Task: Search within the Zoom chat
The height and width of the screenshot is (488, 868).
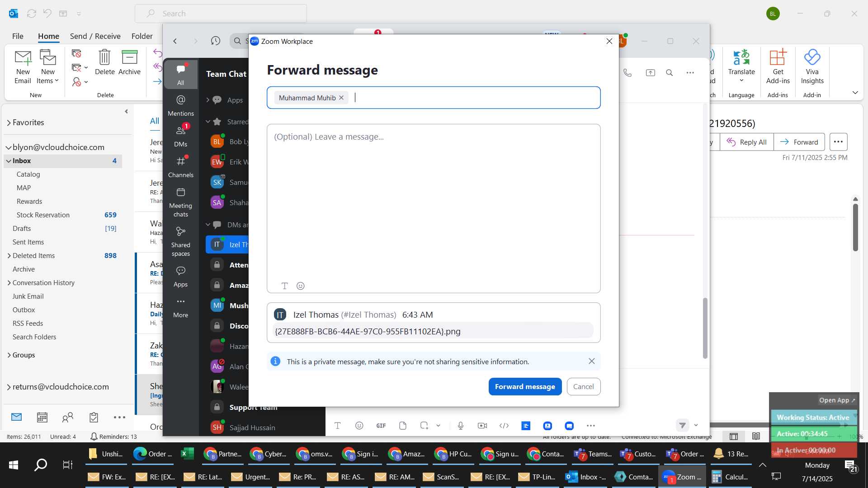Action: click(x=670, y=73)
